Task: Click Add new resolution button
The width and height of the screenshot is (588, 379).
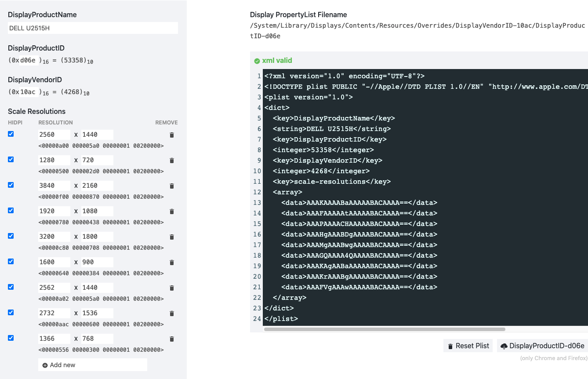Action: (x=92, y=365)
